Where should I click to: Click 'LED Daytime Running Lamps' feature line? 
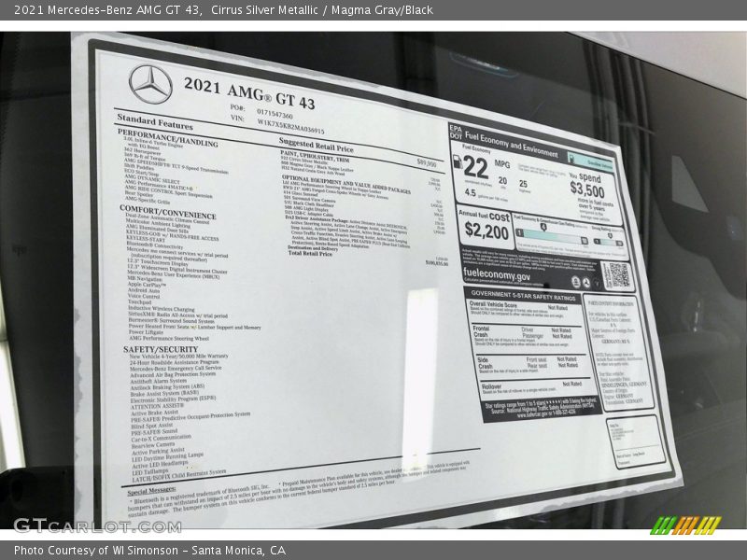point(168,457)
